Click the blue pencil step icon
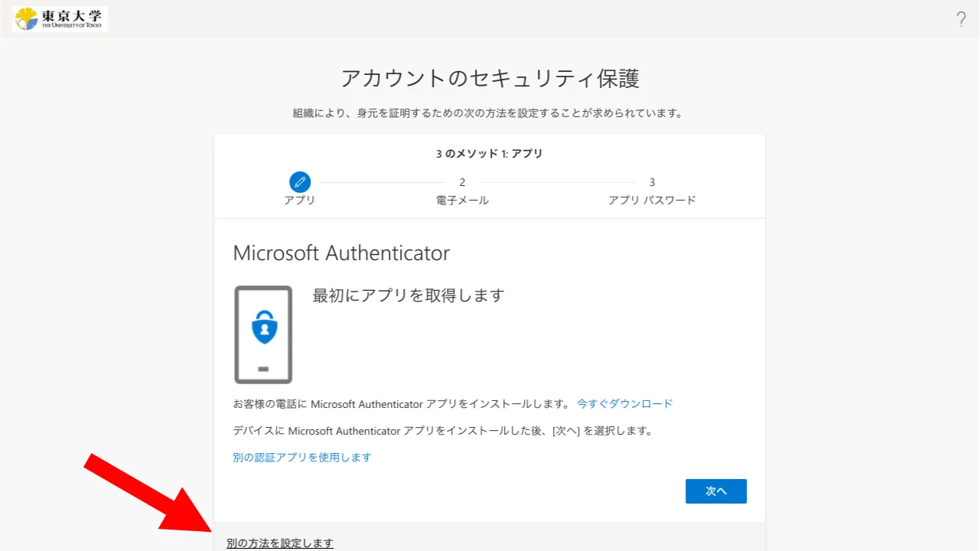The image size is (980, 551). point(300,182)
